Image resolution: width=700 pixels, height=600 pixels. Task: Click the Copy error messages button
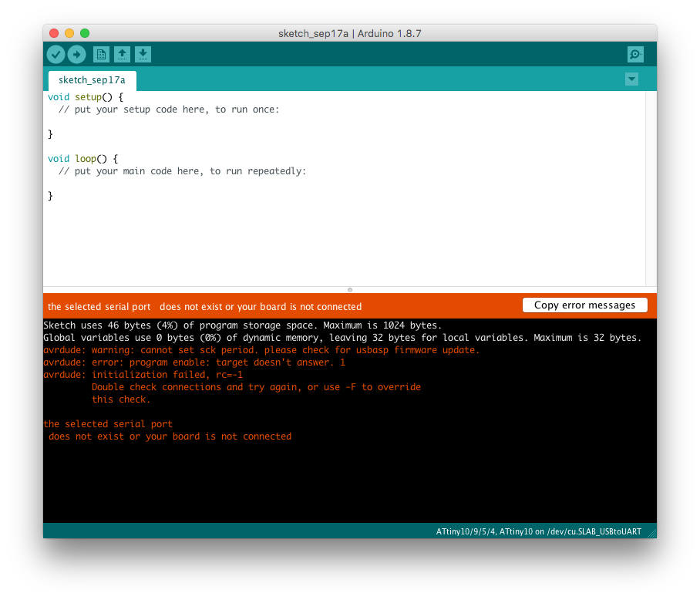(x=584, y=305)
